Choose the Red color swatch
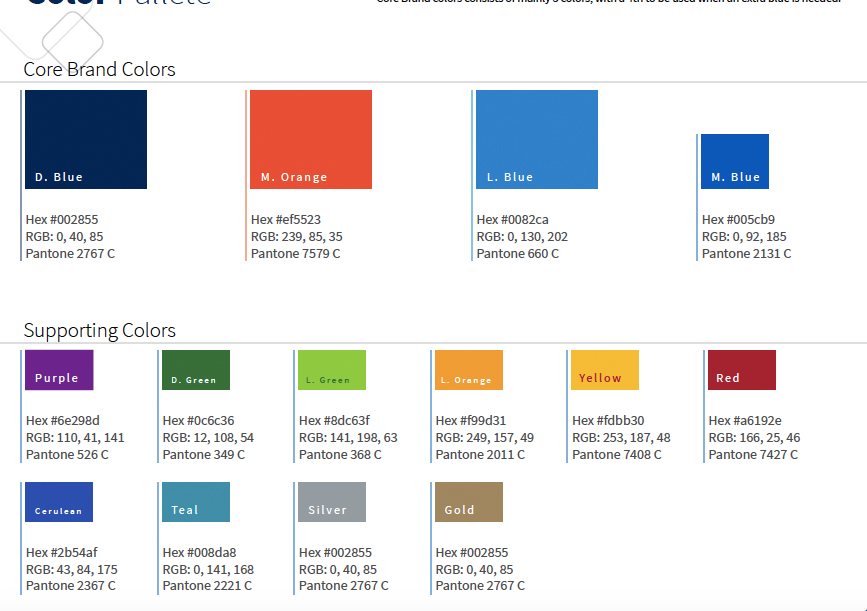 pos(742,370)
